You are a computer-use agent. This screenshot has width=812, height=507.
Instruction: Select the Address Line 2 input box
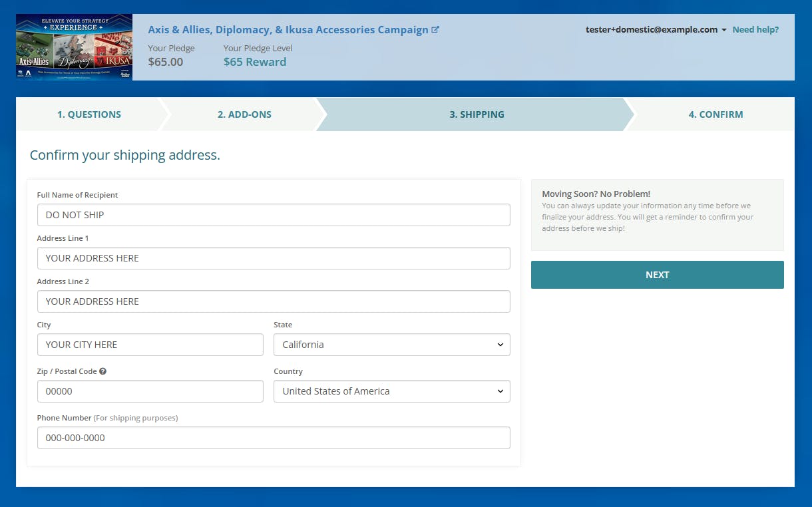pyautogui.click(x=274, y=301)
